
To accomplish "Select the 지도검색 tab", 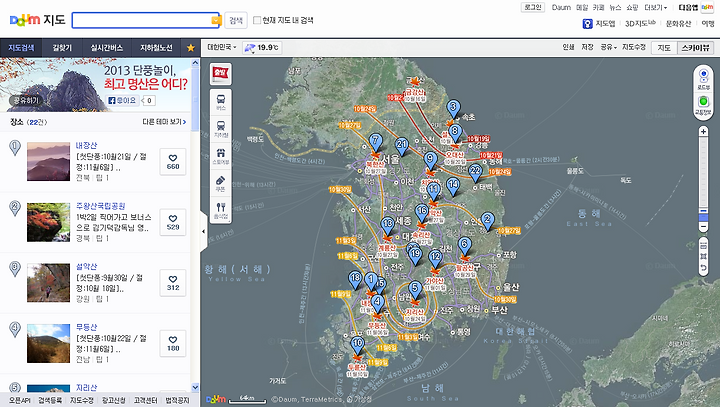I will tap(21, 48).
